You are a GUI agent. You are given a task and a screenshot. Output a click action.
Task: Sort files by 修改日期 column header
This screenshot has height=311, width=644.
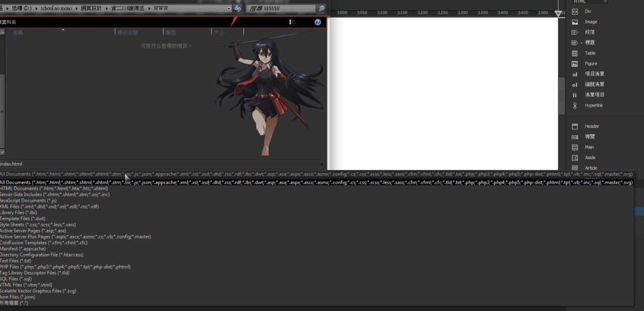coord(128,33)
